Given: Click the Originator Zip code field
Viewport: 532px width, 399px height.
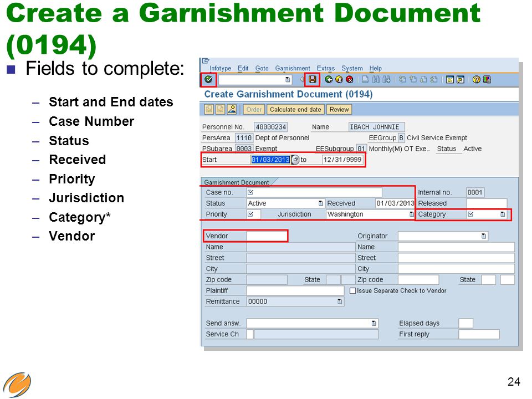Looking at the screenshot, I should 418,279.
